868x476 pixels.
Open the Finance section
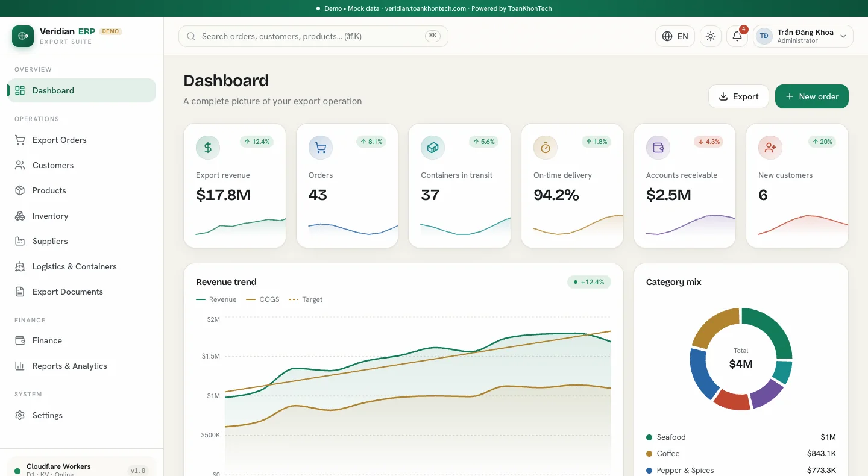pyautogui.click(x=81, y=340)
